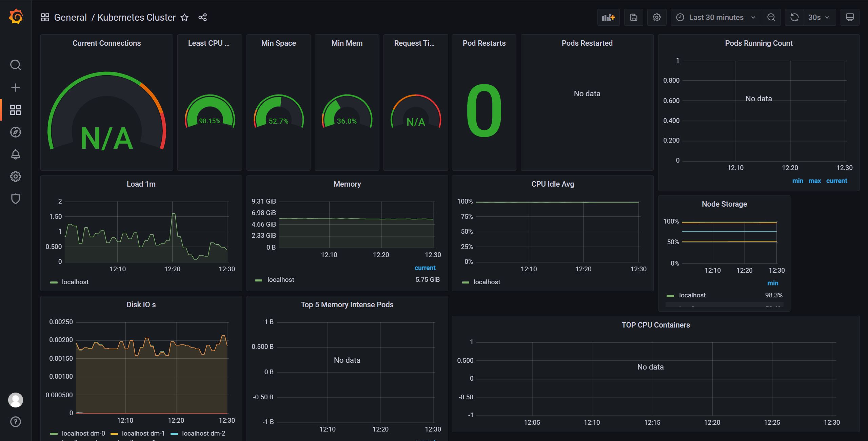
Task: Click the big 0 Pod Restarts value
Action: pyautogui.click(x=484, y=110)
